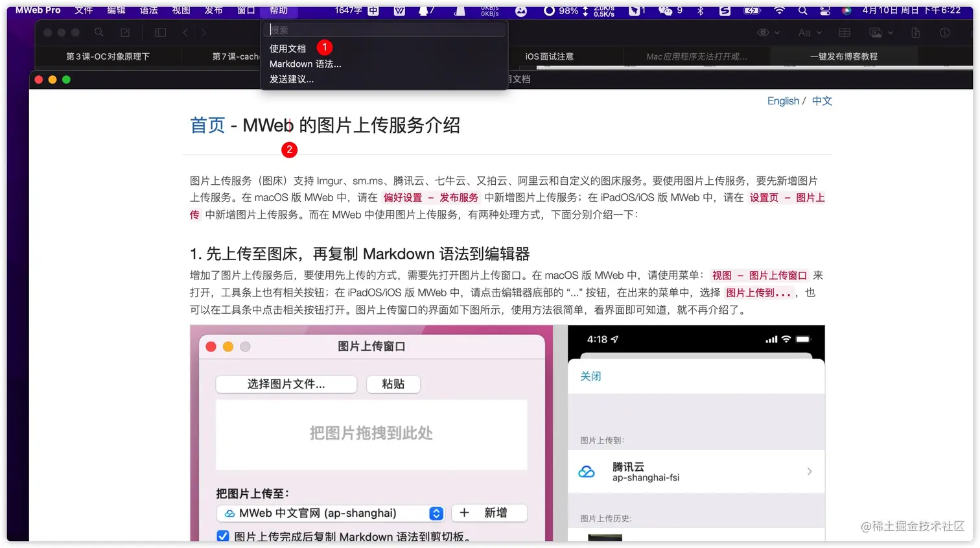Image resolution: width=980 pixels, height=548 pixels.
Task: Open the 编辑 menu
Action: (x=116, y=10)
